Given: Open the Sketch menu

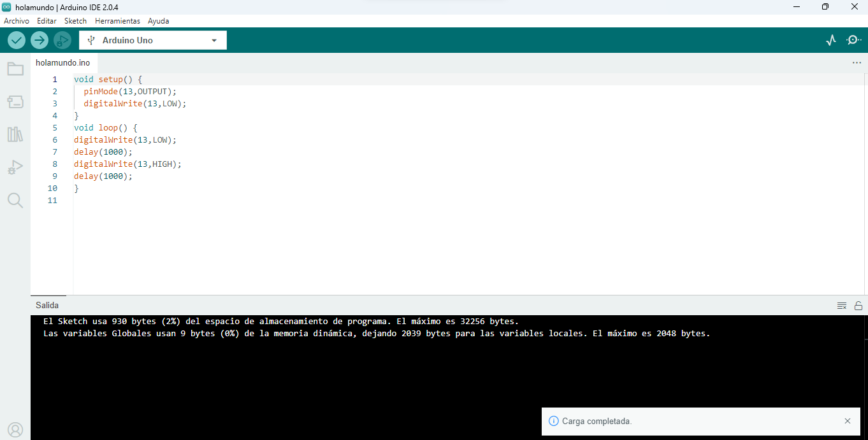Looking at the screenshot, I should point(75,21).
